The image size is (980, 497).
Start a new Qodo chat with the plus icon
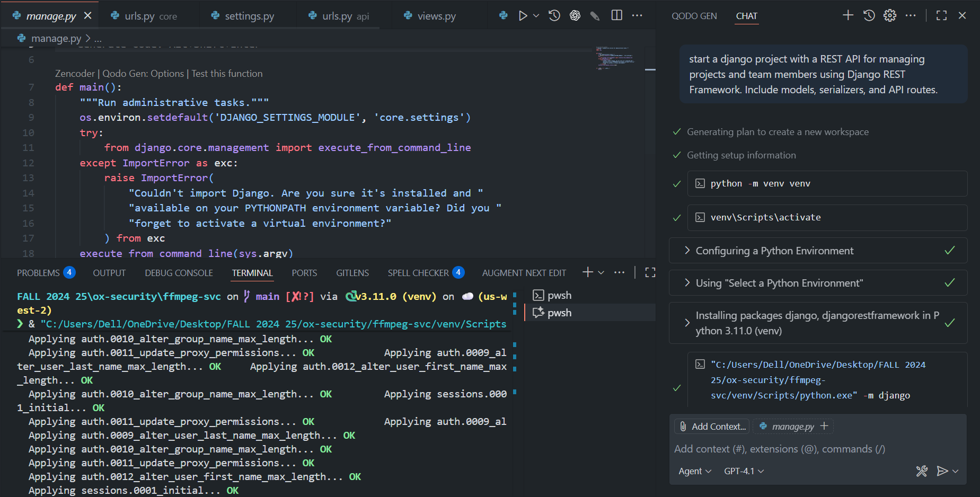[x=847, y=15]
